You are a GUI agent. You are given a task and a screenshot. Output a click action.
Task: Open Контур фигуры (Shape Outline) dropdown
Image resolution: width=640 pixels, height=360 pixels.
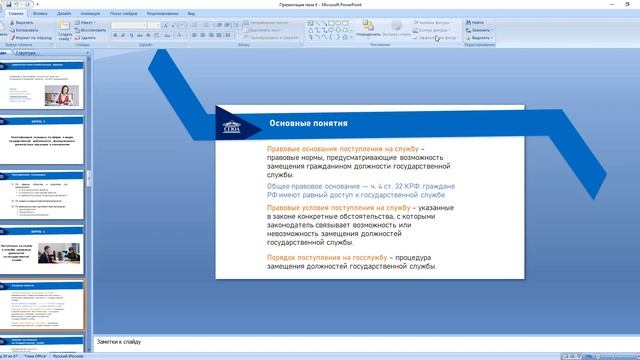[431, 30]
